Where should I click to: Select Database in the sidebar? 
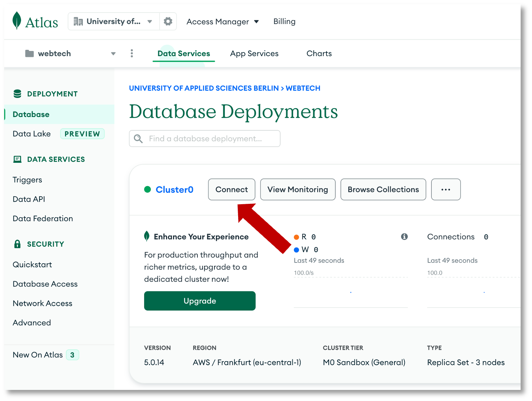coord(59,114)
